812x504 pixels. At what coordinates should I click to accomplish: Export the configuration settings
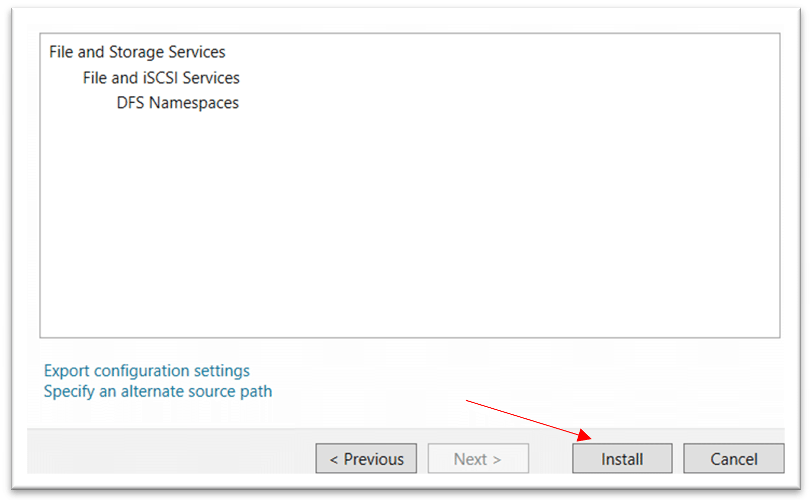147,371
